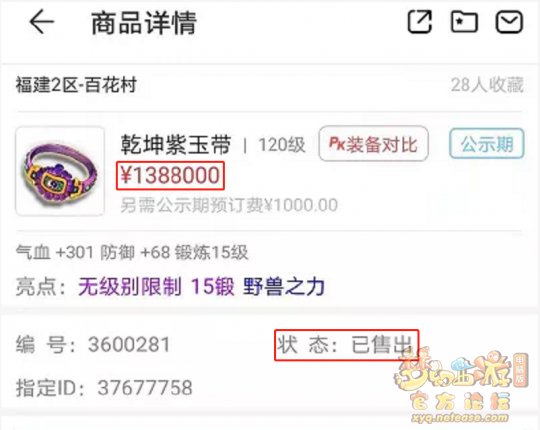Tap the 商品详情 page title

144,23
